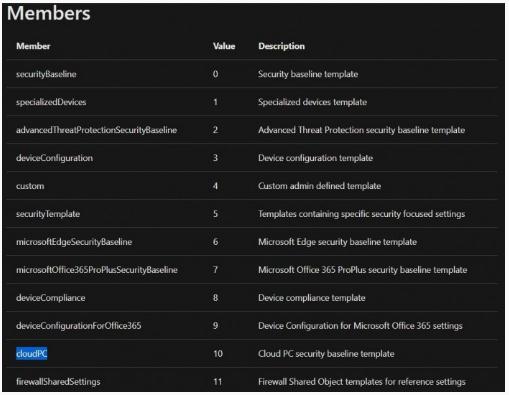This screenshot has width=509, height=395.
Task: Click the Members section heading
Action: (49, 14)
